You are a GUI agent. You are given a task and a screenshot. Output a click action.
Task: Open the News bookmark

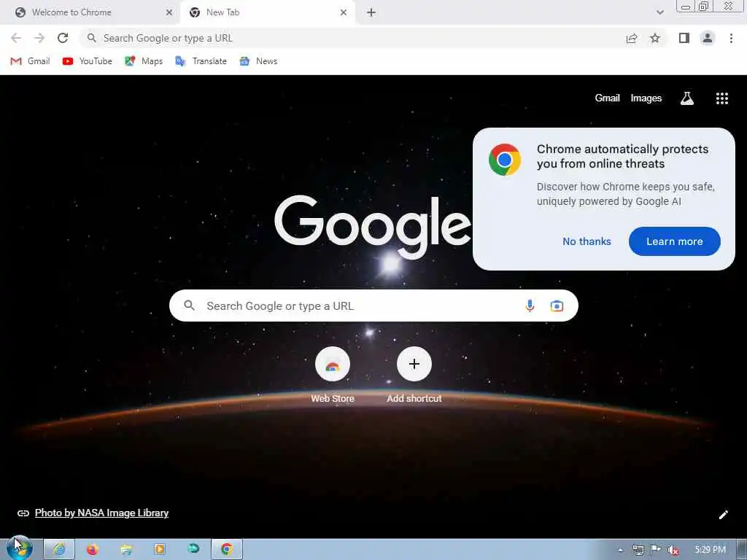tap(258, 61)
